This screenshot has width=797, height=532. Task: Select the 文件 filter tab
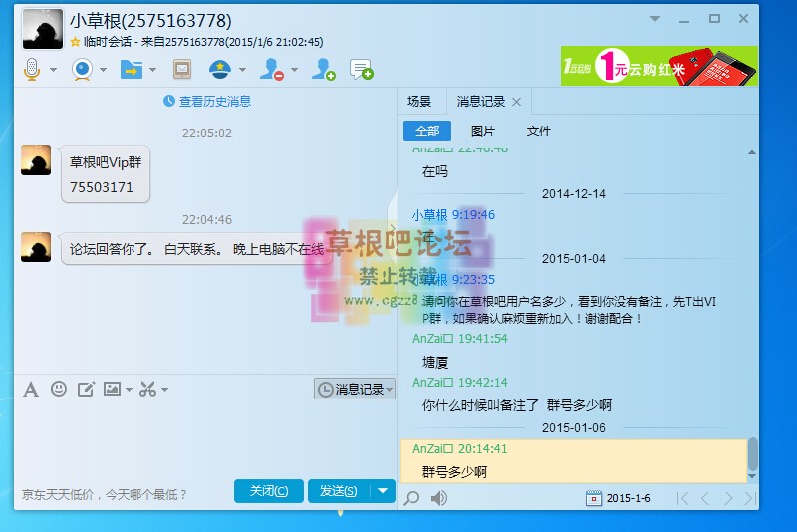point(539,132)
